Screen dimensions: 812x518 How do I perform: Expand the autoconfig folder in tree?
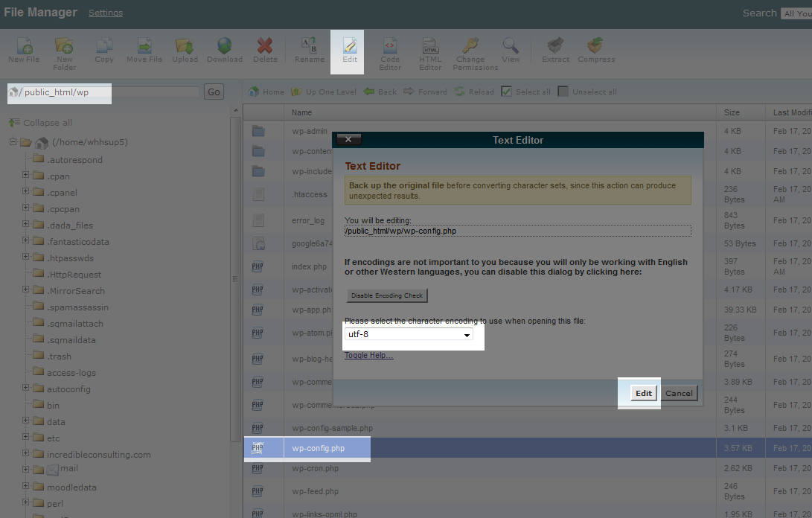[x=26, y=388]
